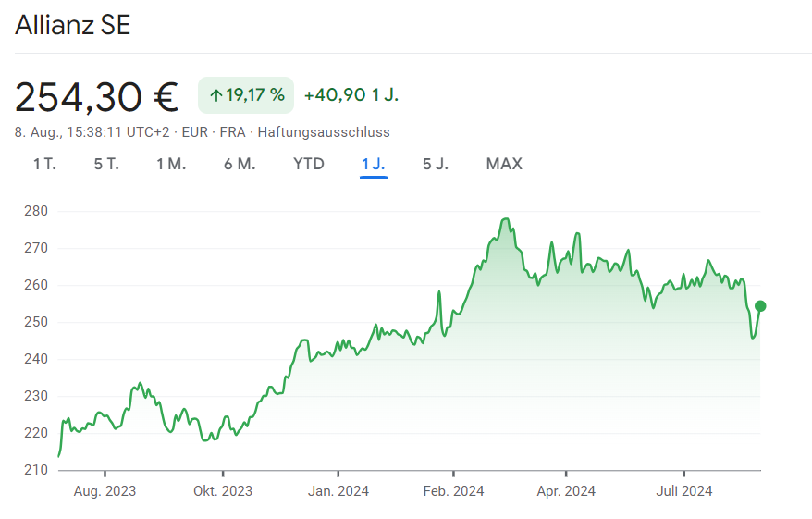The width and height of the screenshot is (812, 519).
Task: Click the Aug. 2023 axis label
Action: (105, 491)
